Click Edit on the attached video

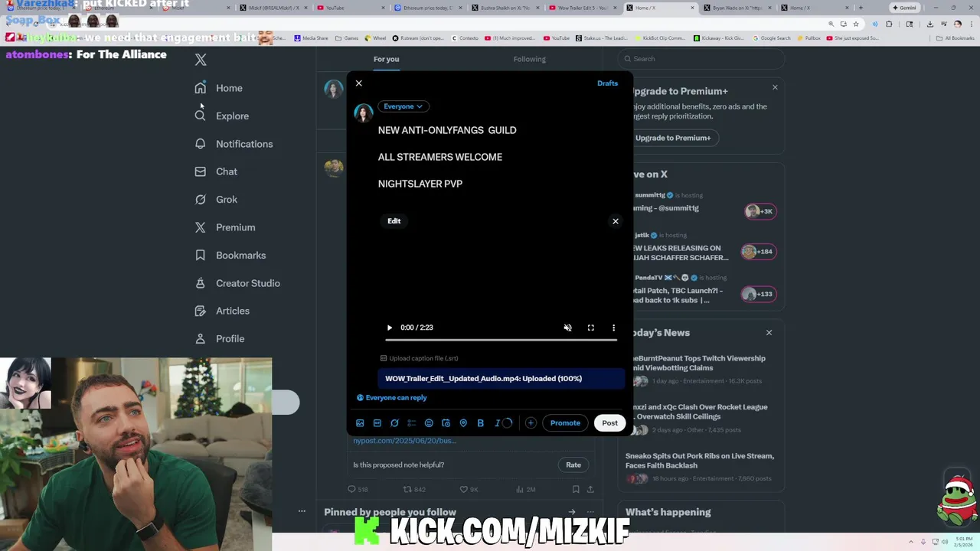[394, 221]
